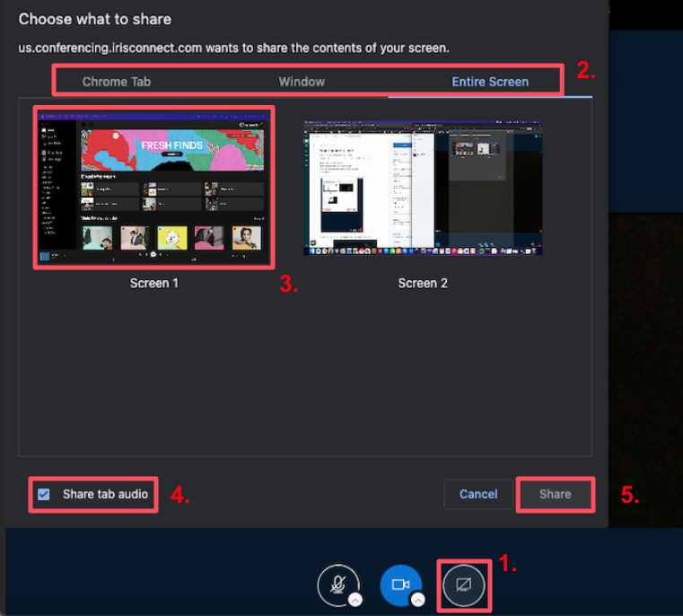Expand camera options arrow
Viewport: 683px width, 616px height.
(x=417, y=601)
